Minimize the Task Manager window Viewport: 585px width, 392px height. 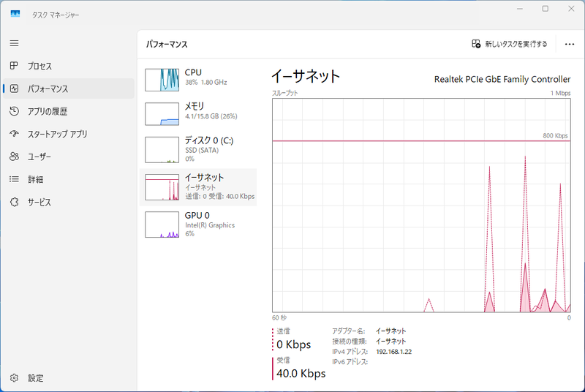tap(520, 9)
